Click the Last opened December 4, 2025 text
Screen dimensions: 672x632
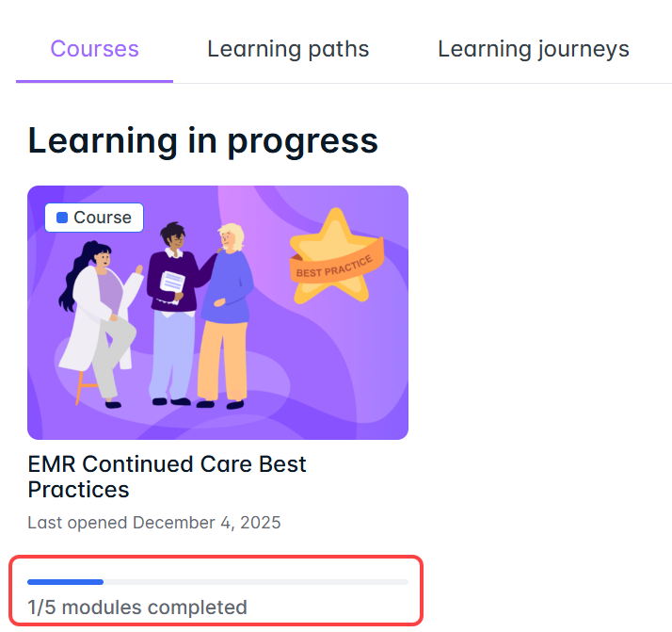tap(154, 522)
